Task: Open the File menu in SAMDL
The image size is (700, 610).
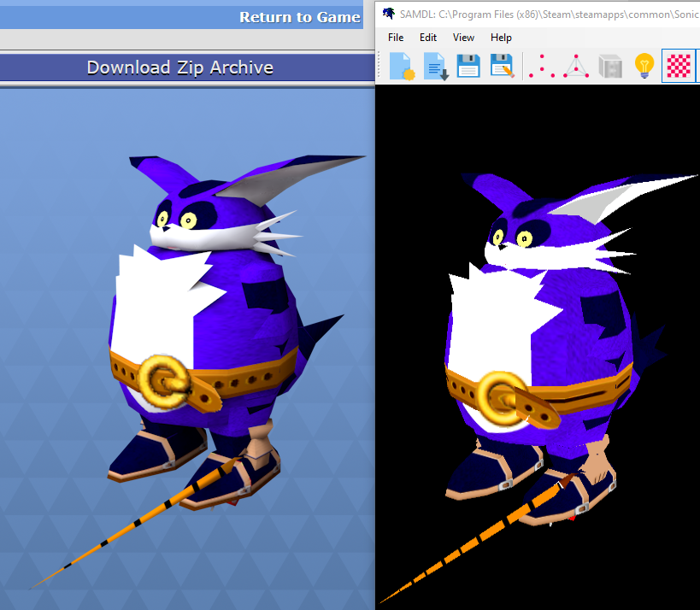Action: pyautogui.click(x=396, y=38)
